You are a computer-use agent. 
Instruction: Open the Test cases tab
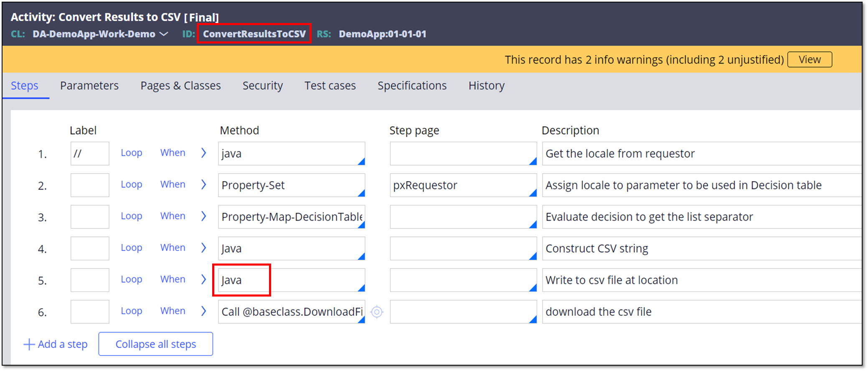pyautogui.click(x=330, y=85)
